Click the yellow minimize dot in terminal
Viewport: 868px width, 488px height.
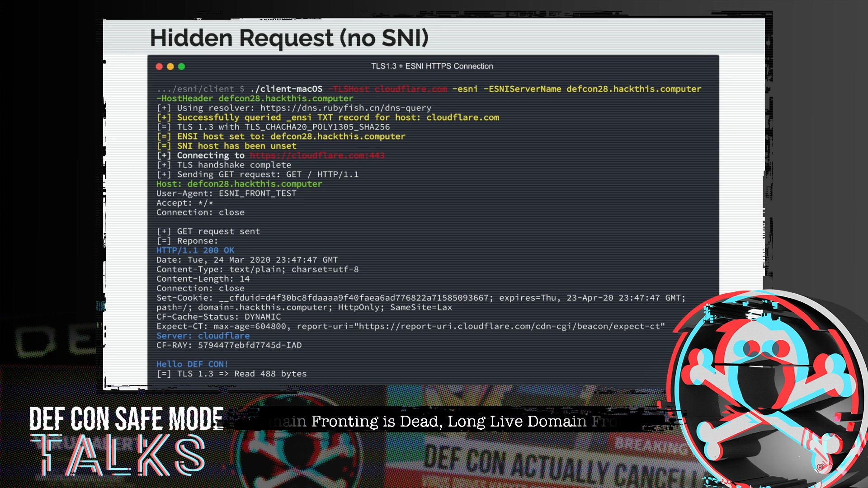(170, 66)
